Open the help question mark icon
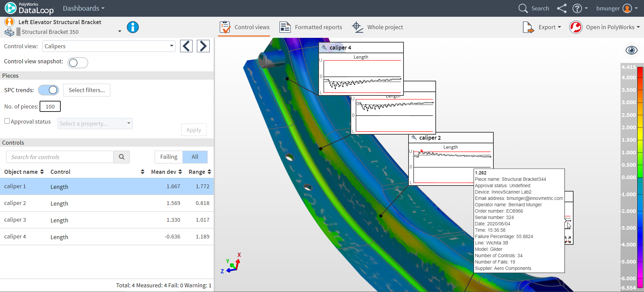Image resolution: width=644 pixels, height=292 pixels. coord(577,8)
